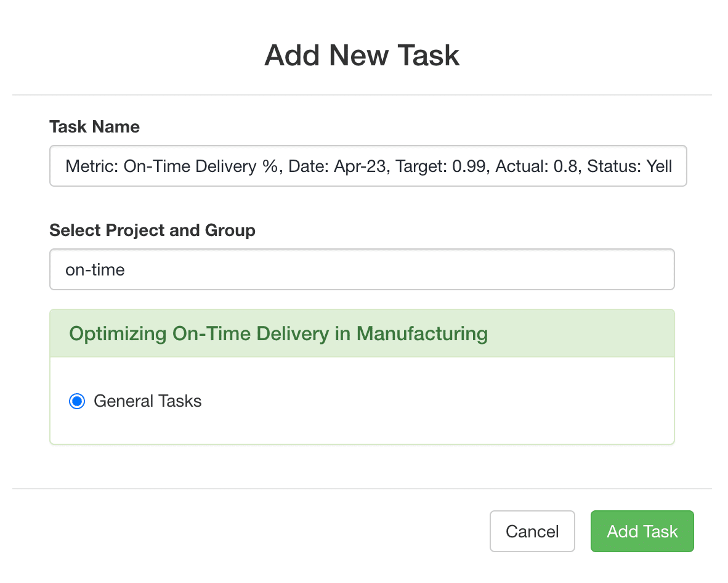The image size is (728, 583).
Task: Click the Add New Task heading
Action: pos(362,55)
